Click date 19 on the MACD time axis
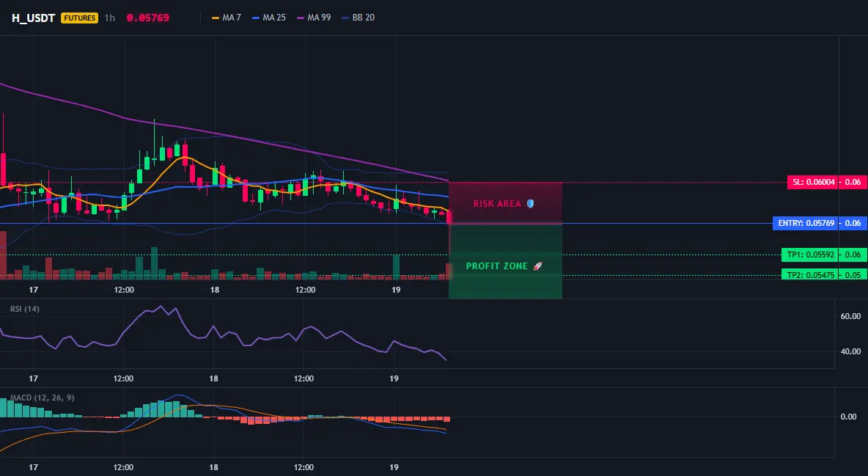Screen dimensions: 868x476 pos(394,467)
